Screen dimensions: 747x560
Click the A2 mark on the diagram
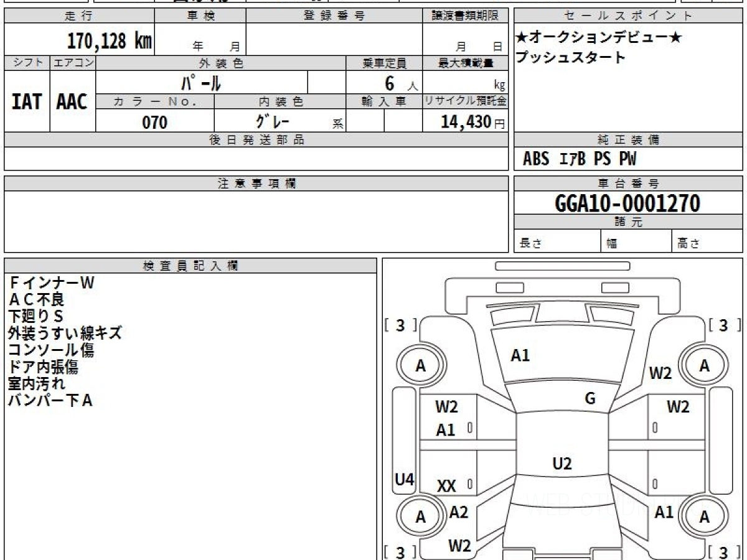tap(459, 513)
